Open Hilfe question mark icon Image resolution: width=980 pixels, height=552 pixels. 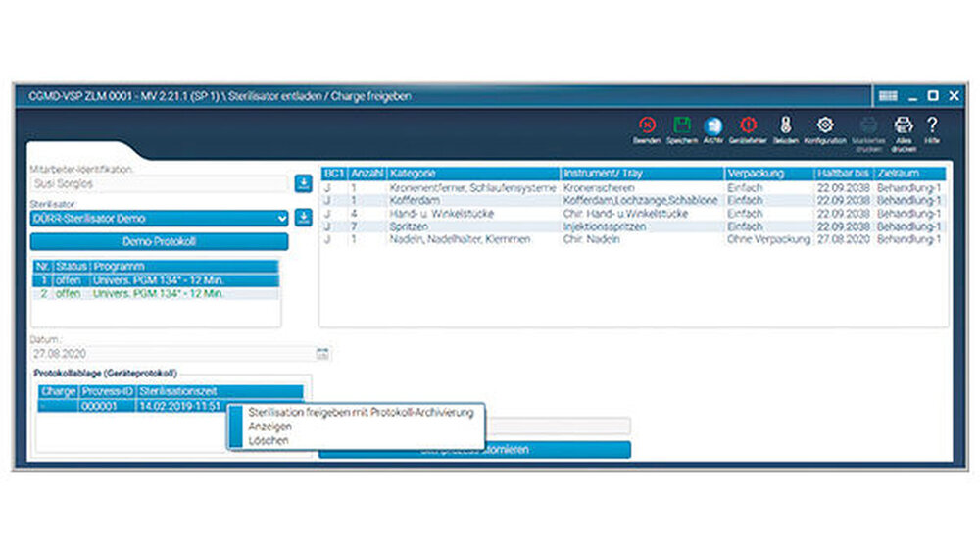(932, 125)
